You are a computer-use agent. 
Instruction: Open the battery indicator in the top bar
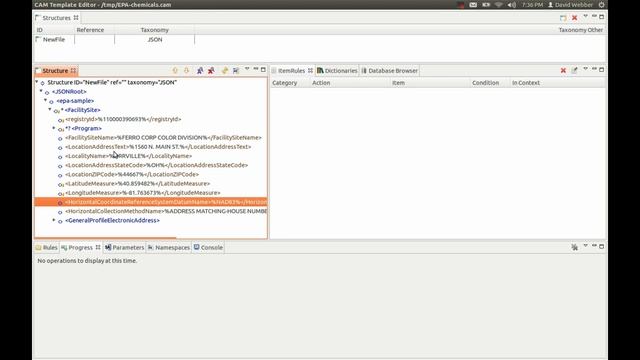486,5
